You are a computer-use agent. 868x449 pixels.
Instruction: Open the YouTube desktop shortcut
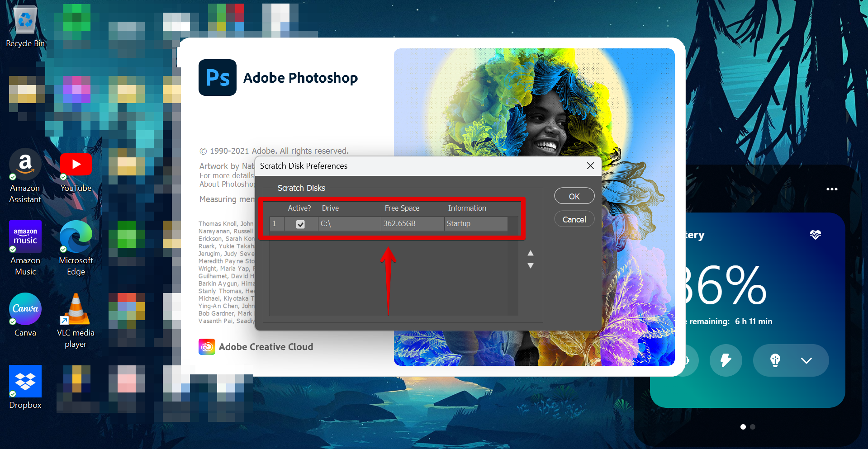click(76, 172)
